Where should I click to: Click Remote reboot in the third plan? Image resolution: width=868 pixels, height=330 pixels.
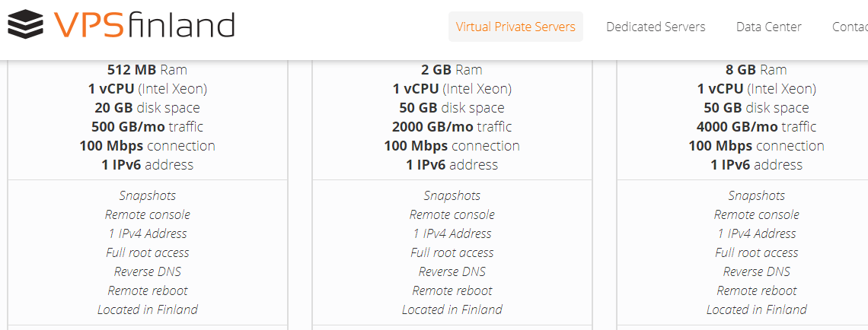coord(756,290)
